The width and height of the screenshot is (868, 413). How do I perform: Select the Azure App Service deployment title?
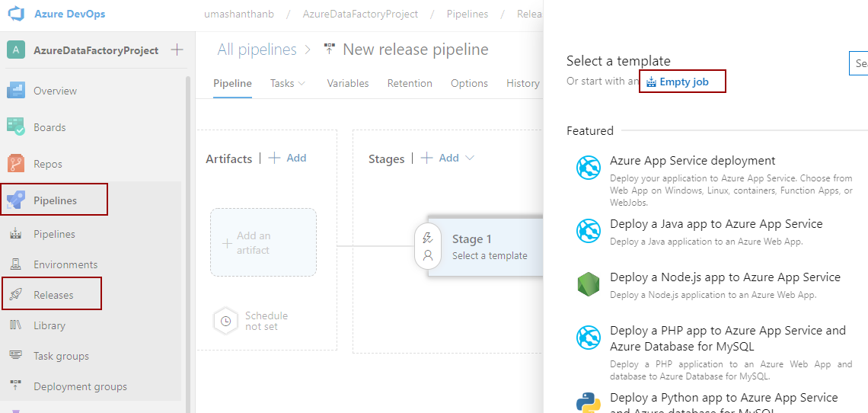[x=693, y=160]
